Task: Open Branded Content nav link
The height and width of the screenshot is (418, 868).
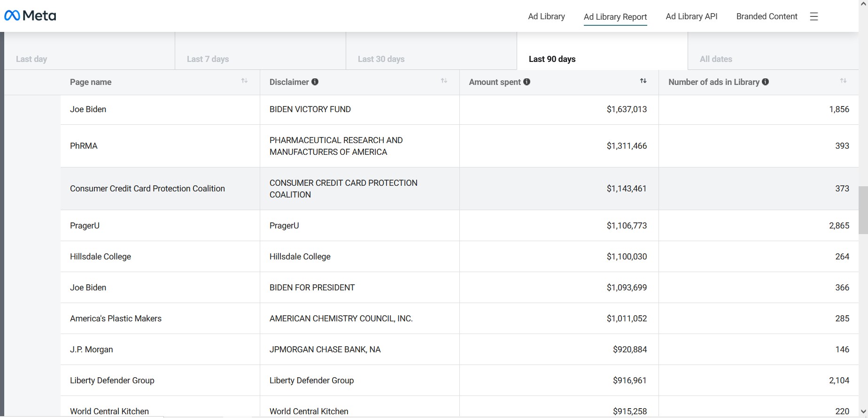Action: pos(767,16)
